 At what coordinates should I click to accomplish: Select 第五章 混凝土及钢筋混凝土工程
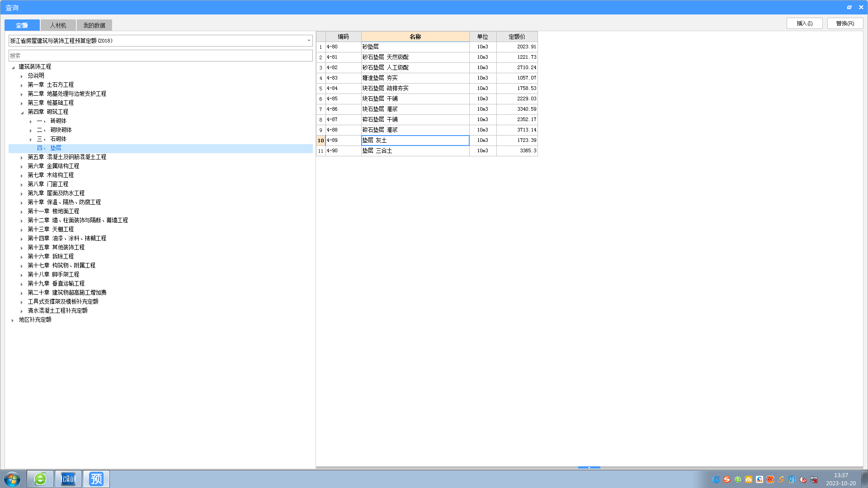[x=67, y=157]
